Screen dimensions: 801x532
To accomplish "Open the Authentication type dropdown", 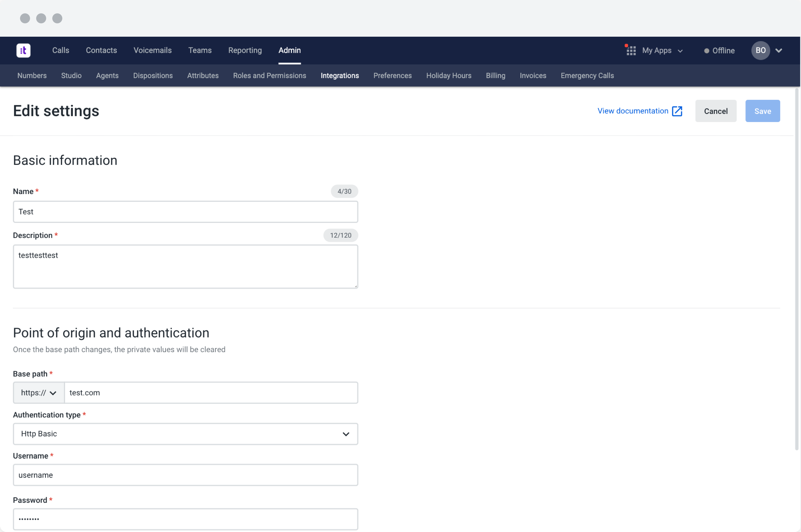I will (185, 434).
